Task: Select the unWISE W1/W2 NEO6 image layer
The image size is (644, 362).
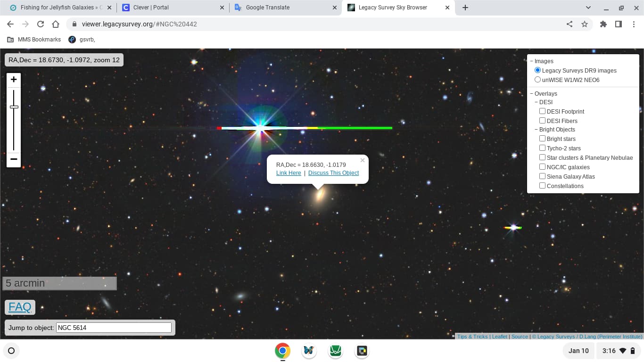Action: [538, 80]
